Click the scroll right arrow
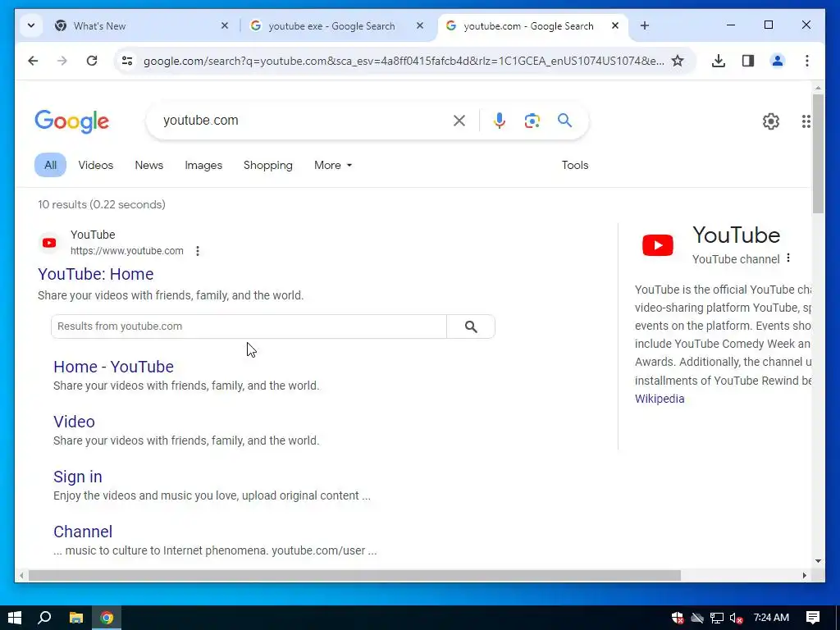 tap(804, 575)
